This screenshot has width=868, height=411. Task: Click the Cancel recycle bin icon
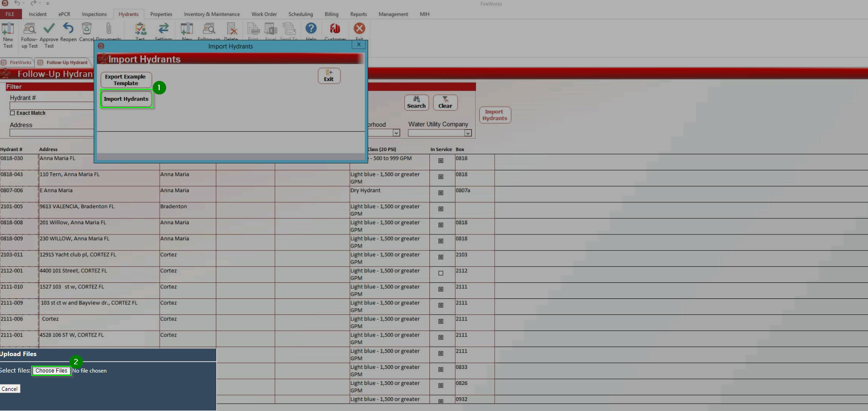tap(86, 30)
